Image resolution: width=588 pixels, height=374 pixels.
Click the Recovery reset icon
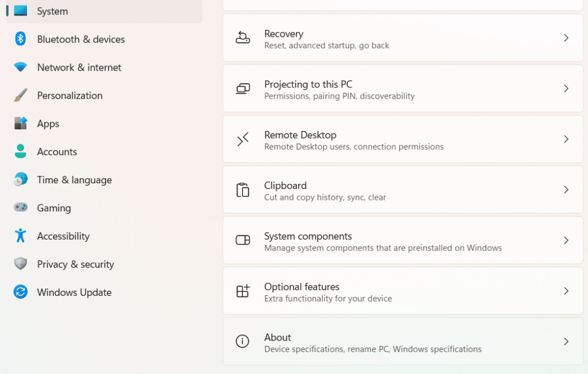click(243, 38)
